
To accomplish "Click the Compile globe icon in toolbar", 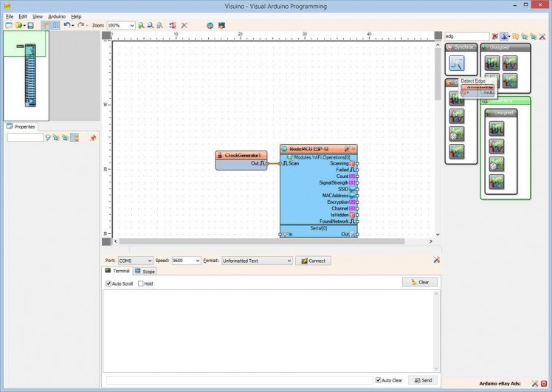I will point(210,25).
